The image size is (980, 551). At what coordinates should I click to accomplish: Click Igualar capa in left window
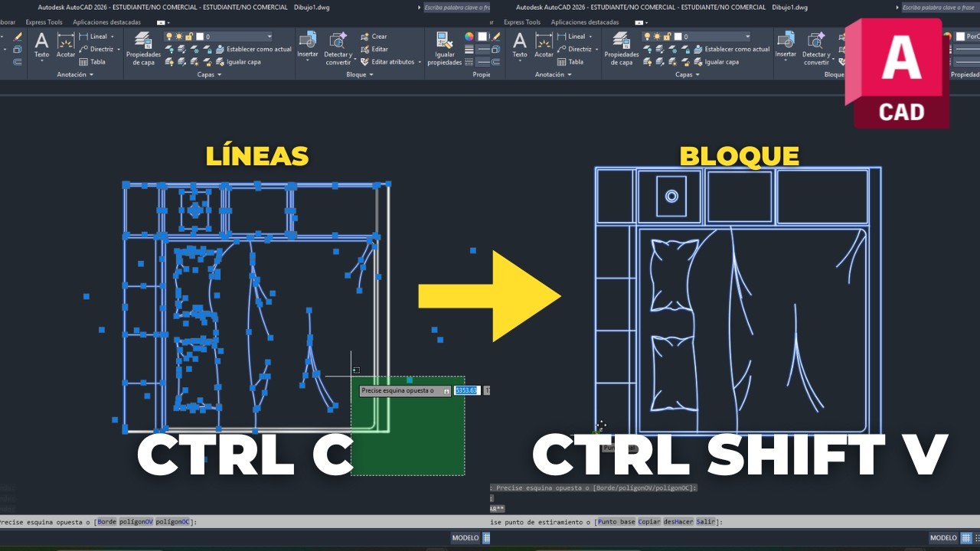pos(237,62)
